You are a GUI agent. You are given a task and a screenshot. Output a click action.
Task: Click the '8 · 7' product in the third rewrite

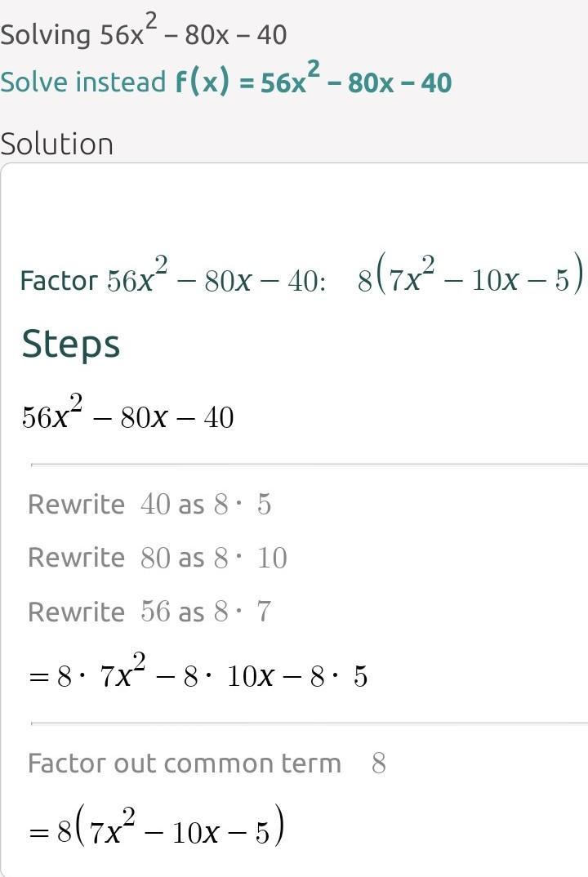[x=242, y=612]
